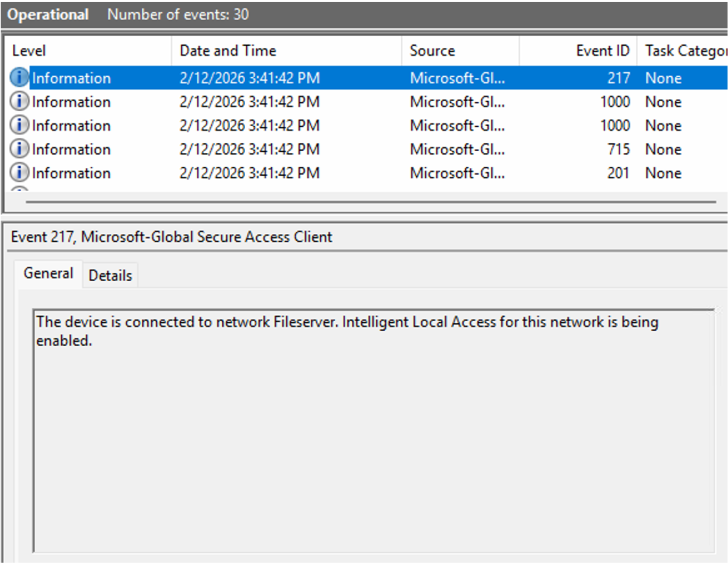Click the info icon on the Event 217 row
This screenshot has height=564, width=728.
pyautogui.click(x=19, y=78)
